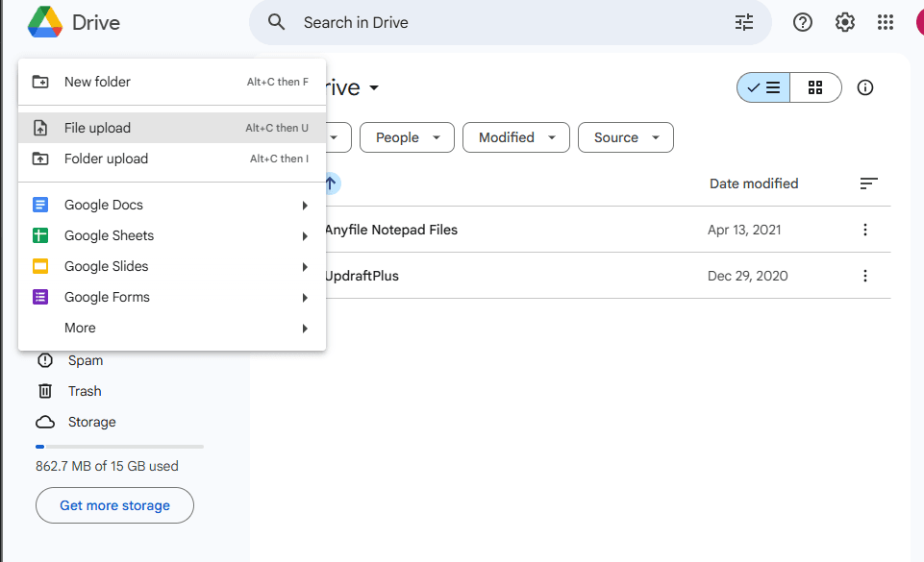This screenshot has height=562, width=924.
Task: Expand the People filter dropdown
Action: point(407,137)
